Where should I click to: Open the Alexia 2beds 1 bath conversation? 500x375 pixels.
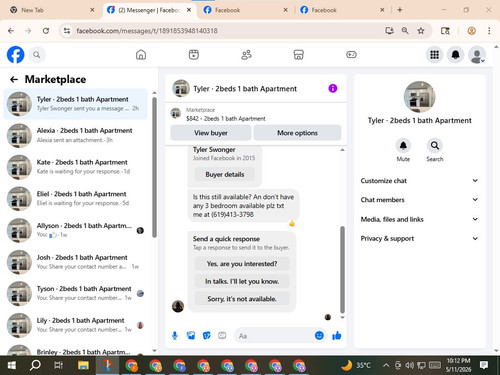click(75, 135)
